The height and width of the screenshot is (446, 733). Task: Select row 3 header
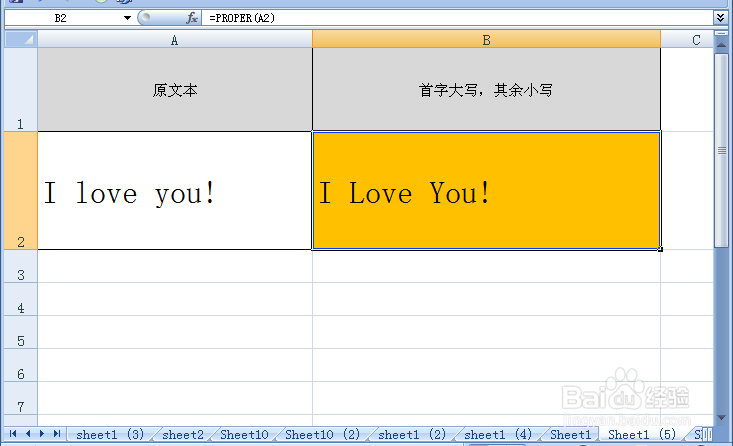coord(21,266)
